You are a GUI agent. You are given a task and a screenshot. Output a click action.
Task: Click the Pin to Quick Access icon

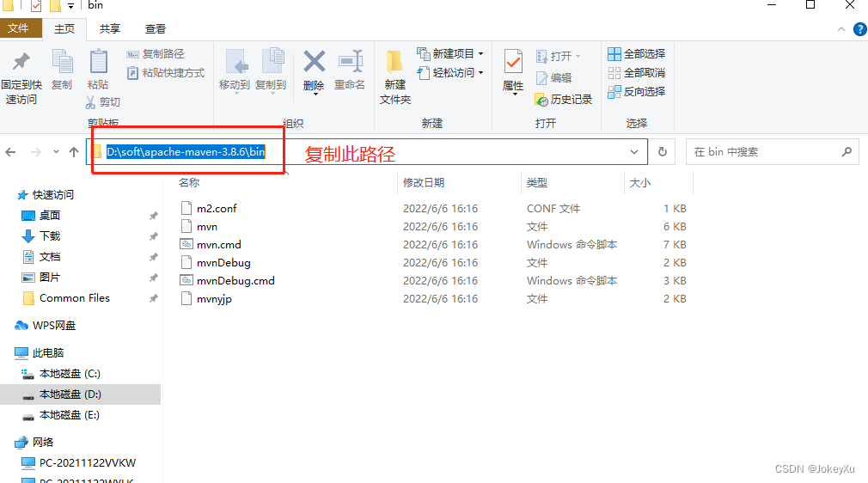(x=21, y=62)
